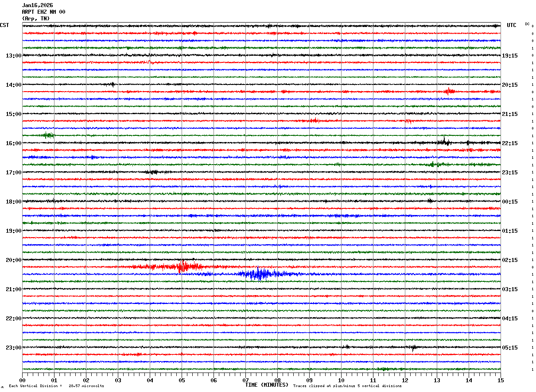Select the 17:00 CST time label

13,173
